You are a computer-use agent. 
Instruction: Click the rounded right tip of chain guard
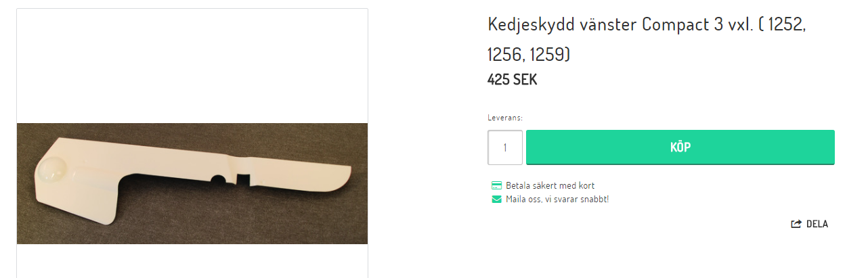pos(342,177)
